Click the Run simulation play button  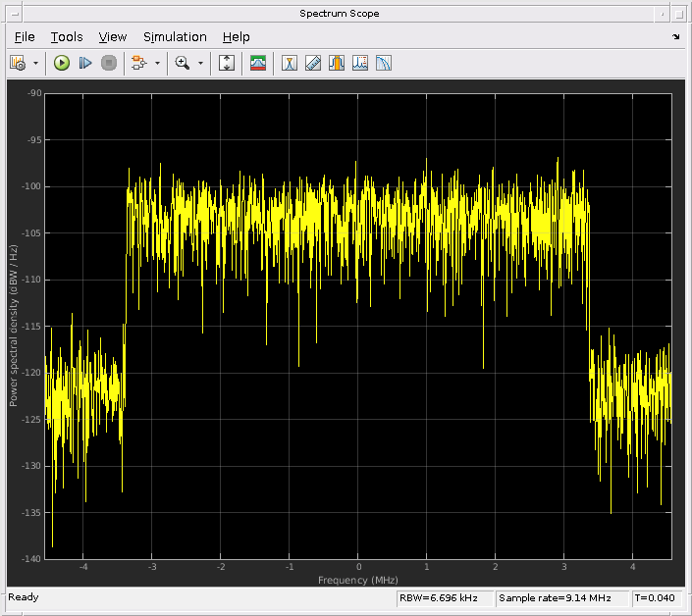(x=62, y=63)
